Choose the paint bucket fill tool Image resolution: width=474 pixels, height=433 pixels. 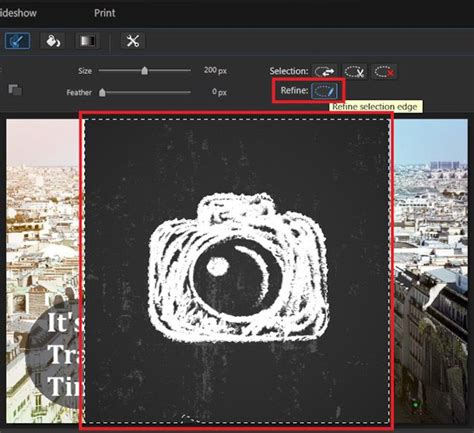coord(53,41)
